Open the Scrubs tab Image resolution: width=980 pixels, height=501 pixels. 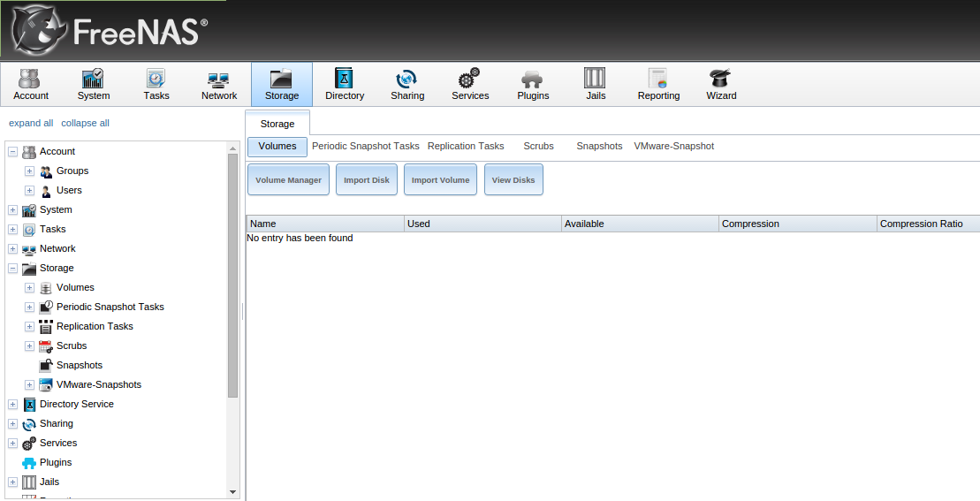tap(538, 146)
